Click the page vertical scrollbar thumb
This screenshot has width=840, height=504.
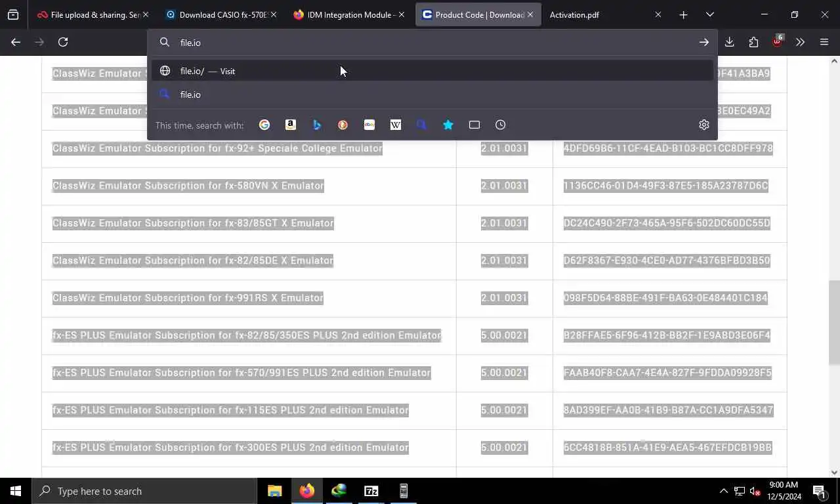point(834,323)
